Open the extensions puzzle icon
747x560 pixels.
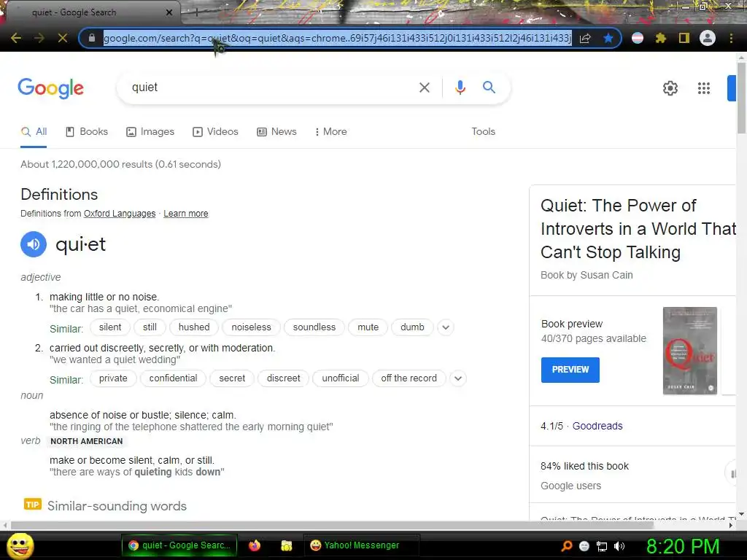click(x=660, y=38)
